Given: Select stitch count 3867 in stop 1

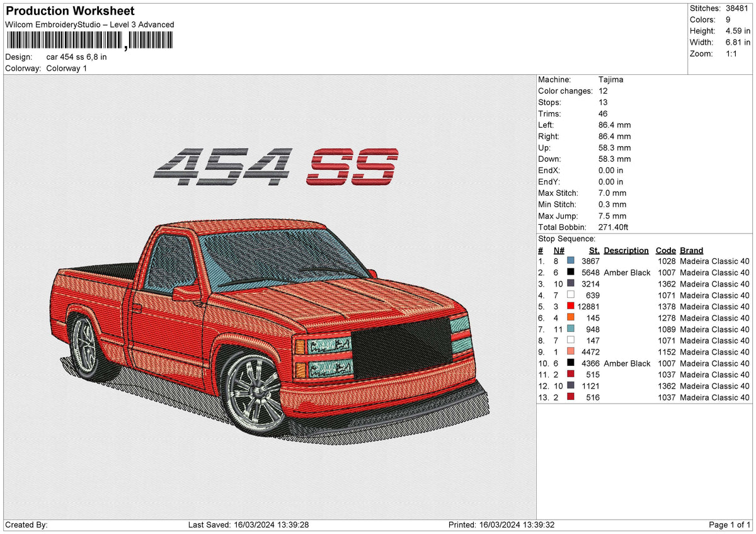Looking at the screenshot, I should coord(590,261).
